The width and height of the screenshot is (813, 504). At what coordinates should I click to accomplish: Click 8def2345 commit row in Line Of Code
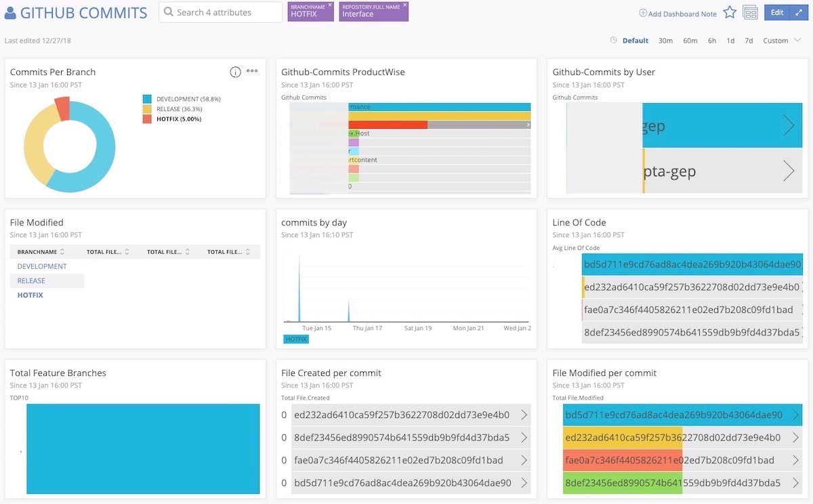pyautogui.click(x=692, y=333)
